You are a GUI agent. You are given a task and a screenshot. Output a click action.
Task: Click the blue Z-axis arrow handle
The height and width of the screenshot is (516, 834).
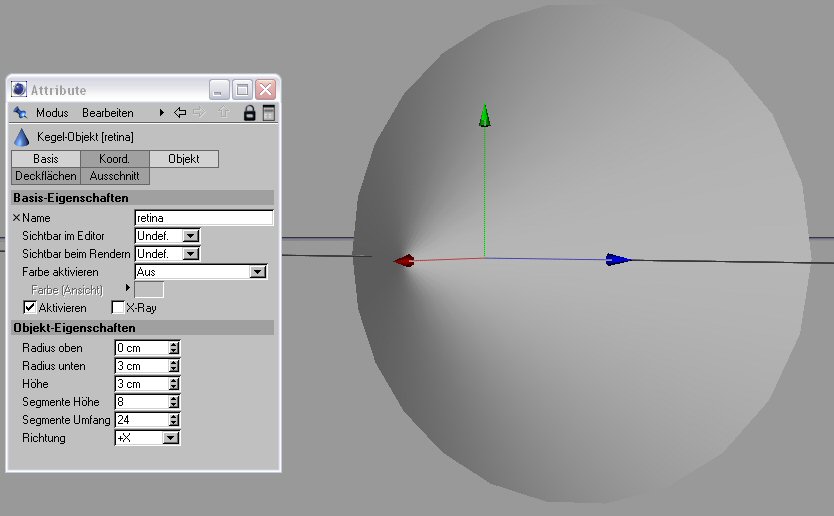[618, 260]
